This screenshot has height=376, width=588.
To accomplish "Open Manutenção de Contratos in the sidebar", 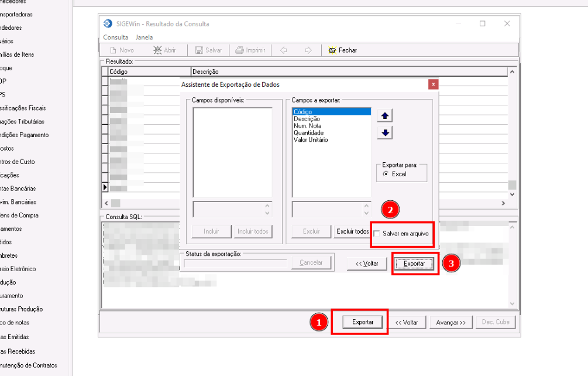I will click(x=29, y=365).
